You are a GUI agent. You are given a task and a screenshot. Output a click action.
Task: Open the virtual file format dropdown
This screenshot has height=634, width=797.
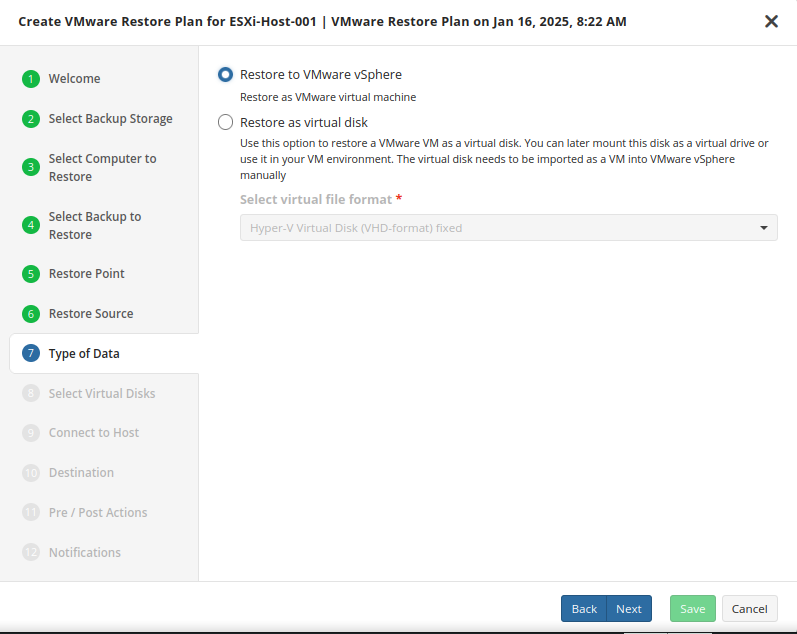508,228
